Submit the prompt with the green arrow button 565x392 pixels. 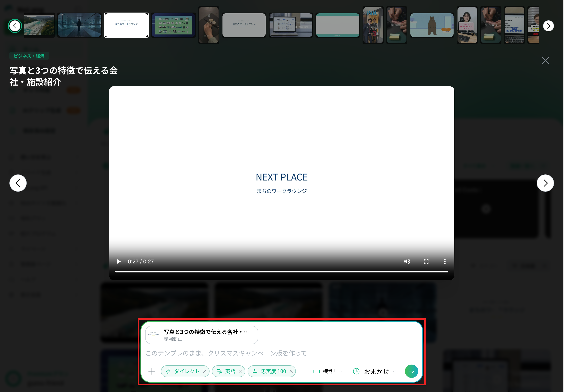(x=411, y=371)
